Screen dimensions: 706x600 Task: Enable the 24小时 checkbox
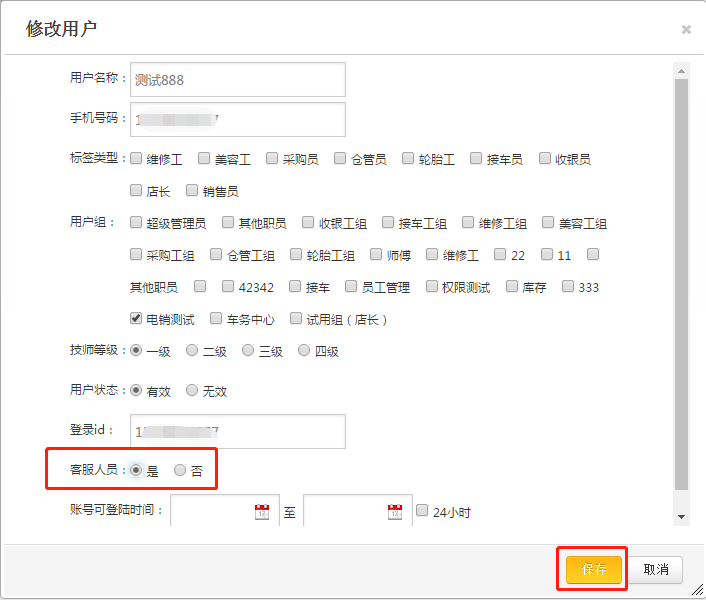(422, 511)
